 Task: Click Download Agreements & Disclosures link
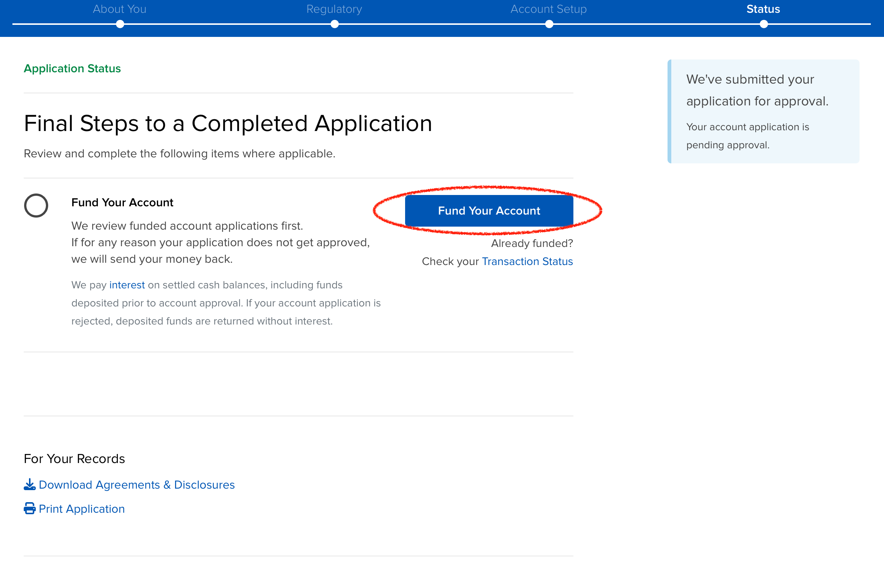137,484
